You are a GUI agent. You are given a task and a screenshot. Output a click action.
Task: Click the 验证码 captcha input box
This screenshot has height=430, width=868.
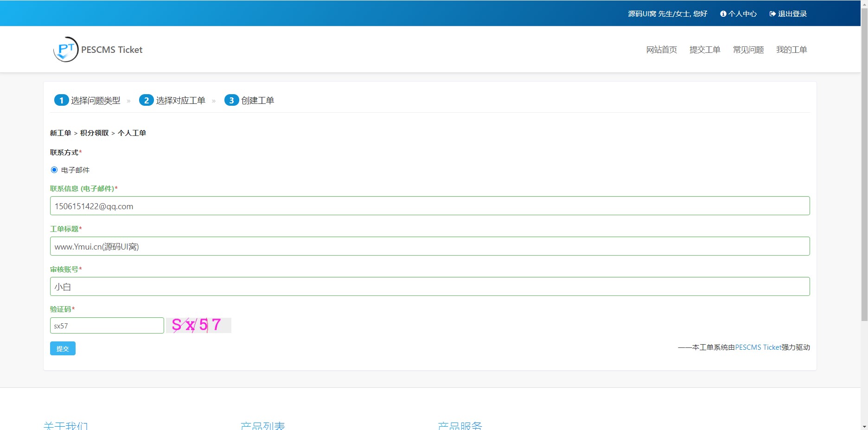(107, 326)
